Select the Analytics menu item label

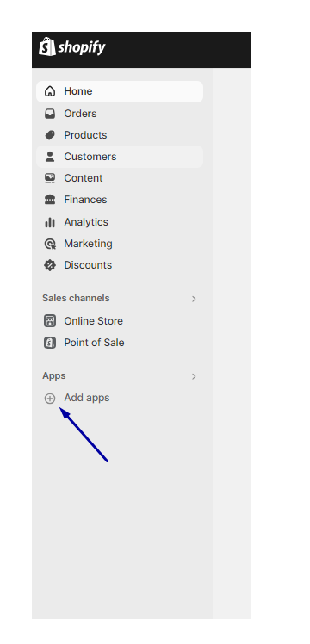86,222
